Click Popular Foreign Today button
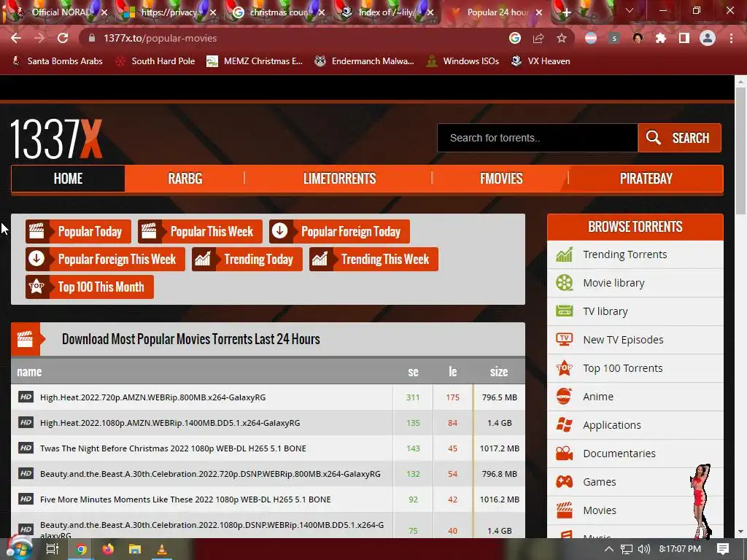 point(339,231)
